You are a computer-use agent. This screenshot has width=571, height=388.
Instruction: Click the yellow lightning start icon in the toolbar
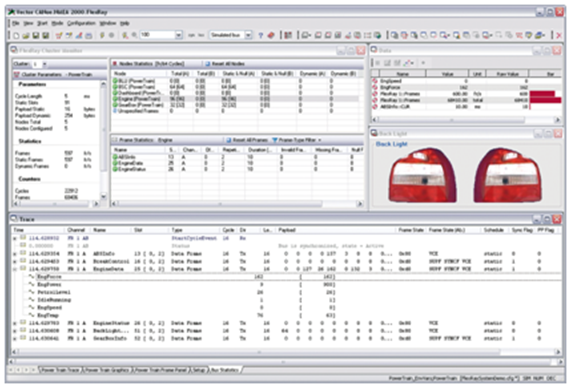coord(102,35)
